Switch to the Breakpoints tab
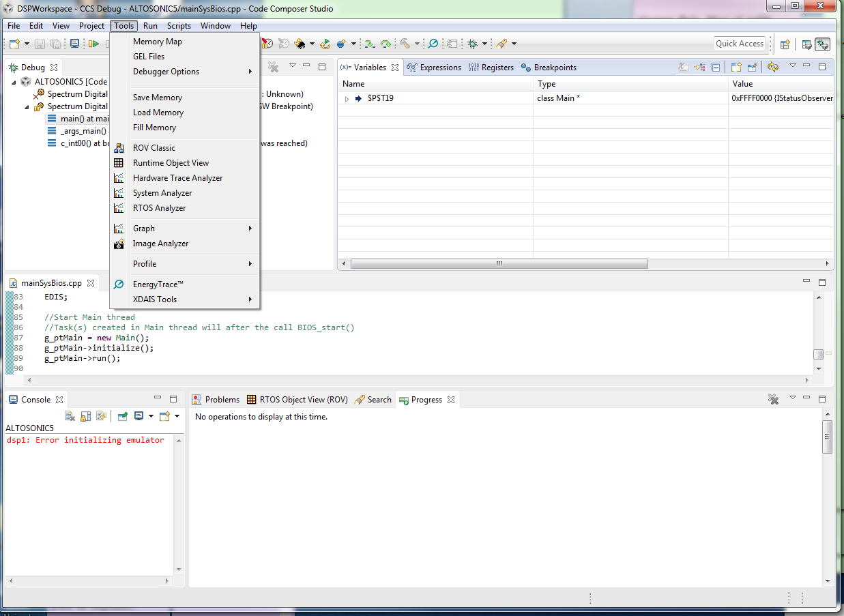The height and width of the screenshot is (616, 844). (549, 68)
